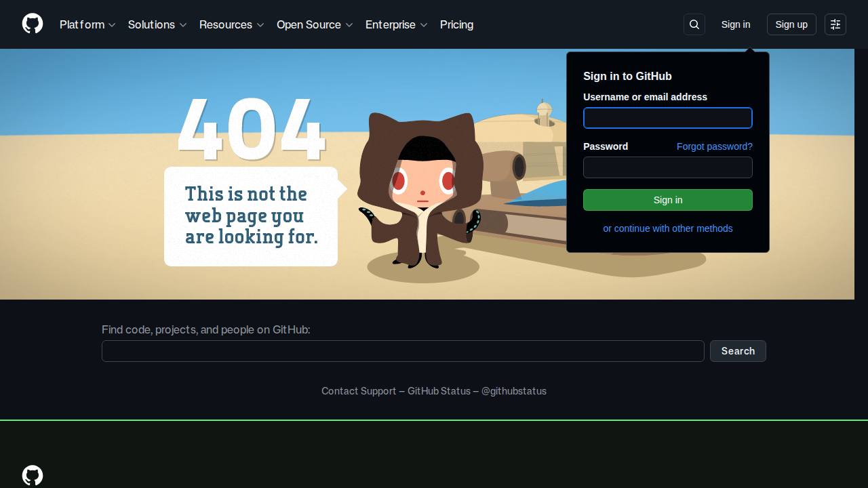Go to the Pricing page

[x=456, y=24]
